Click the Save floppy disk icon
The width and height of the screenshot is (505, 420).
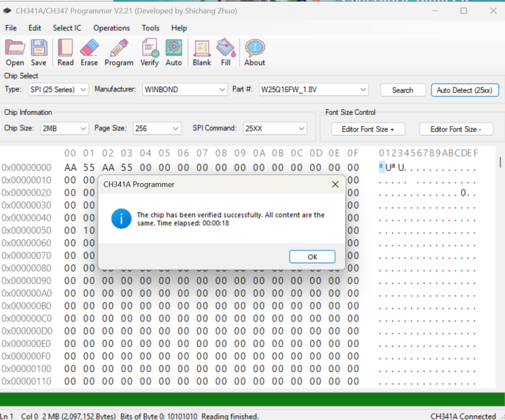point(38,52)
